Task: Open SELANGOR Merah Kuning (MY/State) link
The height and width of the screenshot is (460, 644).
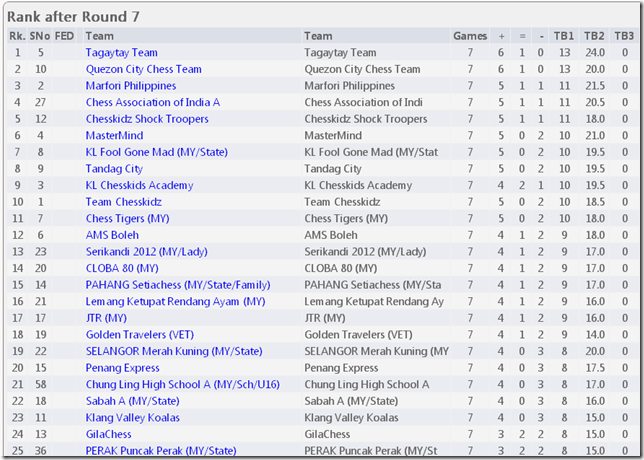Action: point(174,351)
